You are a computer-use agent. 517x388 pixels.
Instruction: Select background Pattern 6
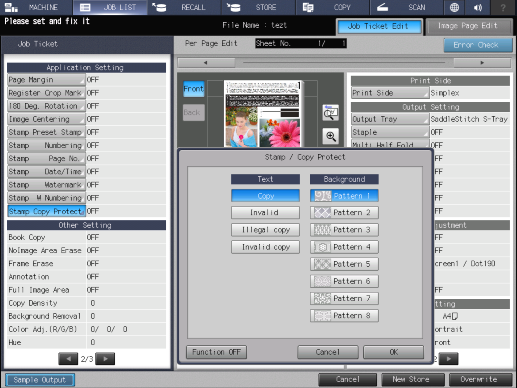344,281
